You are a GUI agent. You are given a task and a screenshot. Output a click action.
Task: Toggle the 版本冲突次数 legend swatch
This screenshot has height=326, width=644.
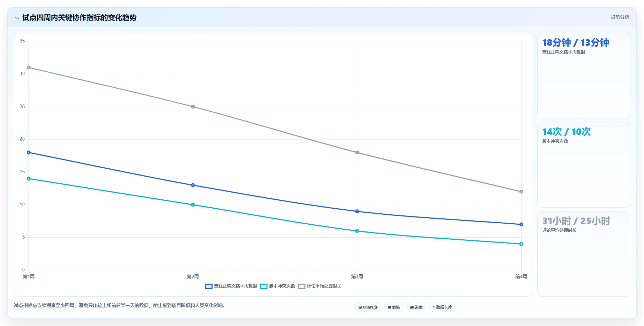click(x=264, y=286)
